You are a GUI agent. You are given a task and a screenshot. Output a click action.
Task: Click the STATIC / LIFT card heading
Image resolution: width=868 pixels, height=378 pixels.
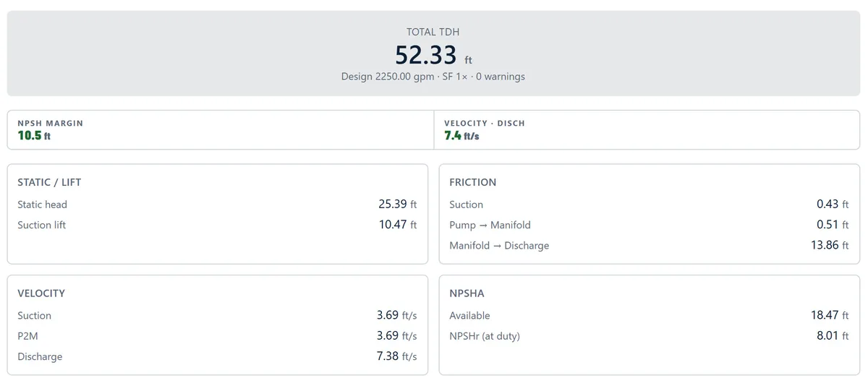(49, 182)
